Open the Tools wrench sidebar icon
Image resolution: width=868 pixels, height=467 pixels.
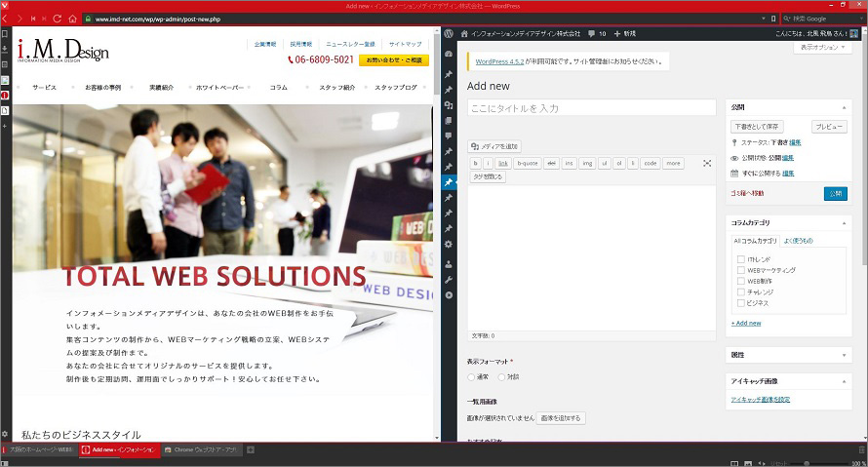click(449, 280)
